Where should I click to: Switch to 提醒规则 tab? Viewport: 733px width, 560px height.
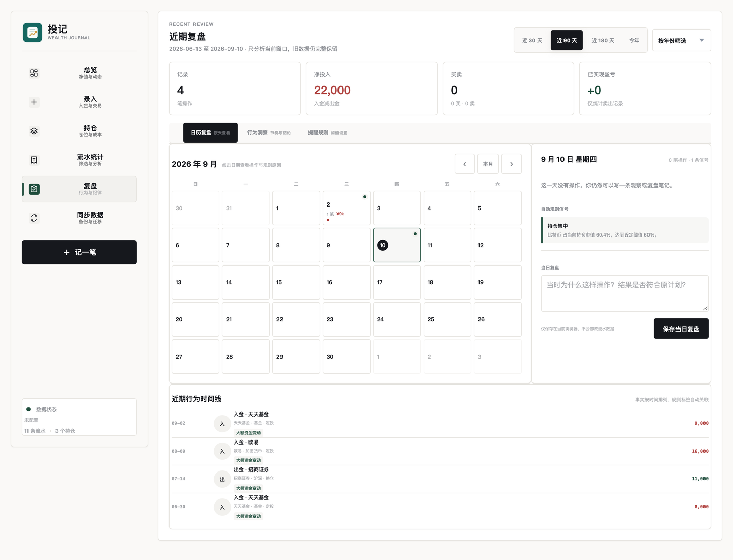(x=327, y=133)
